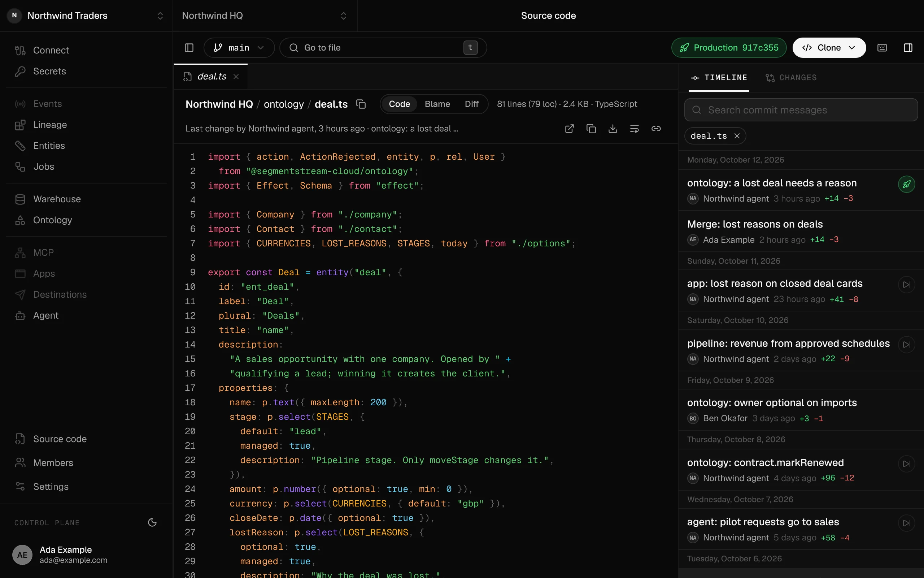
Task: Open Connect in the sidebar
Action: tap(86, 50)
